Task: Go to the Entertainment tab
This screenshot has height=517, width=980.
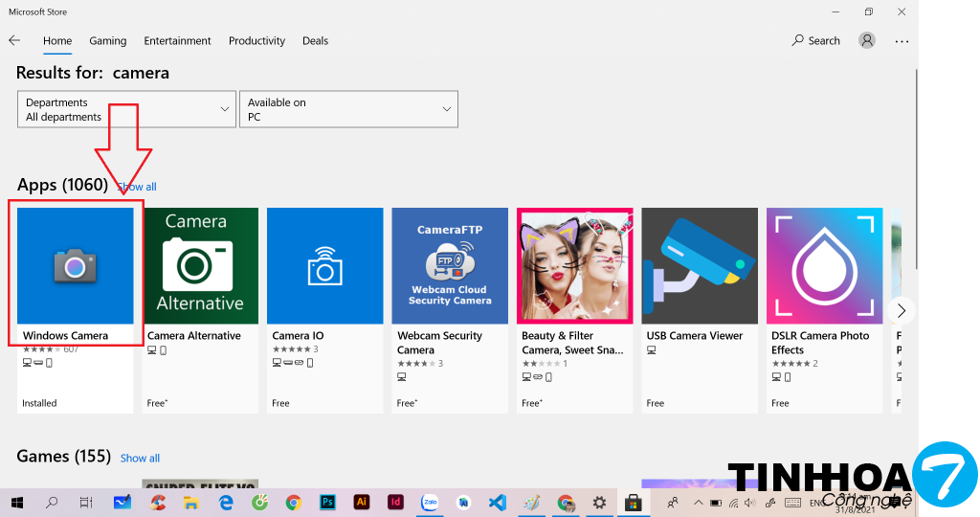Action: pos(177,41)
